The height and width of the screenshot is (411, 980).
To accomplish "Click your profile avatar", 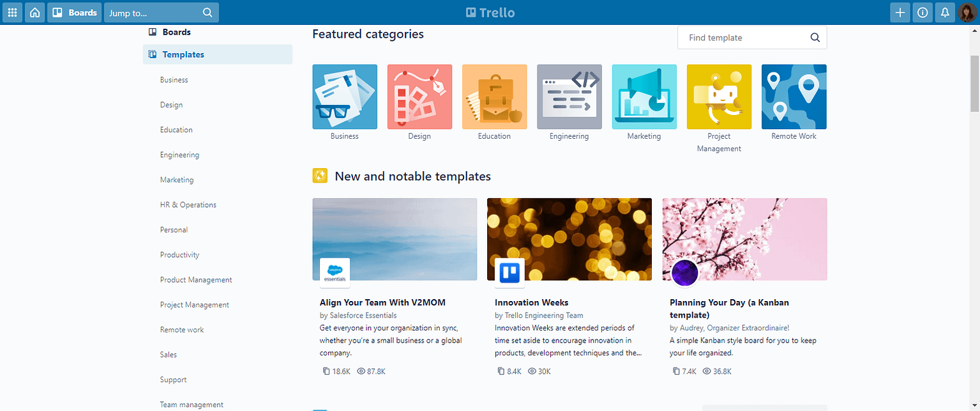I will click(968, 12).
